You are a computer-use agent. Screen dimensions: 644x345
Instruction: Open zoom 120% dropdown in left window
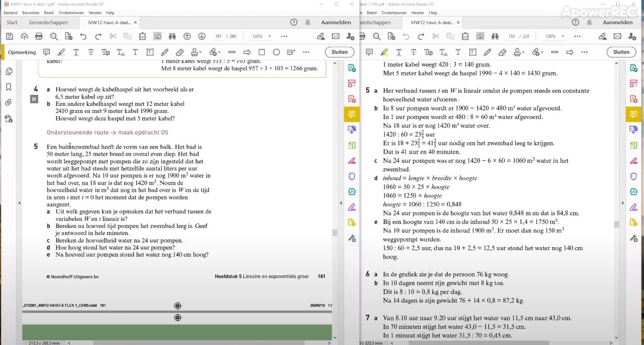pyautogui.click(x=269, y=36)
